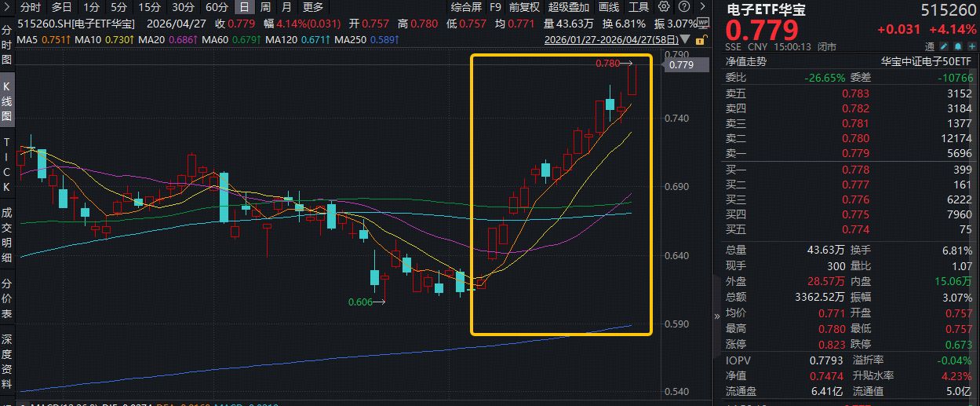
Task: Collapse the right quote panel with double arrow
Action: [716, 316]
